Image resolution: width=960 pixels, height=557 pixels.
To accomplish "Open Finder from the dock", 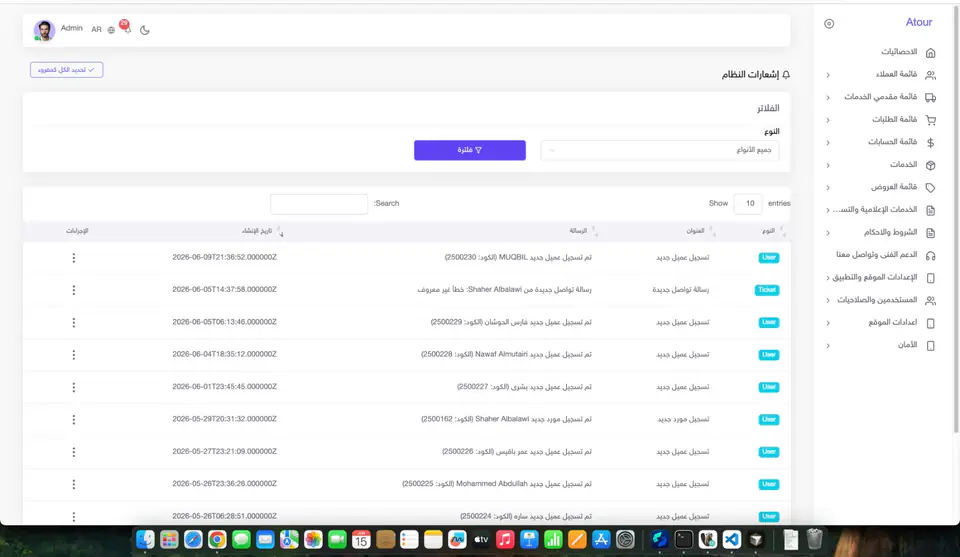I will tap(145, 539).
